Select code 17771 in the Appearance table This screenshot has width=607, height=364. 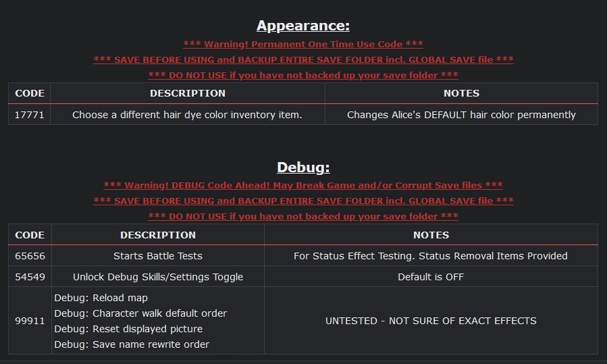pyautogui.click(x=30, y=115)
